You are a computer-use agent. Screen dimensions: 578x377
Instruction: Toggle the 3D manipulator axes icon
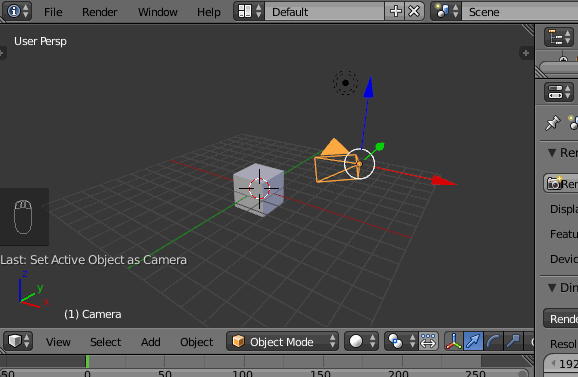click(453, 341)
